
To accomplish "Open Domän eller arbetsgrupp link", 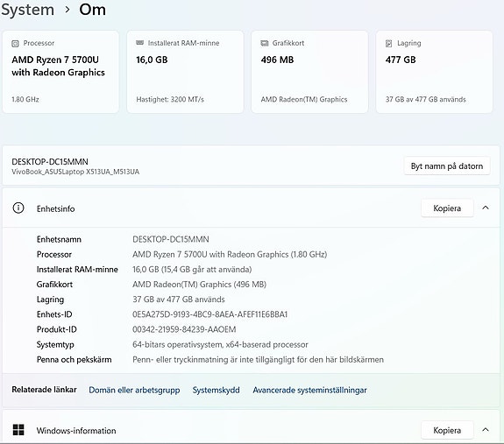I will (x=134, y=390).
